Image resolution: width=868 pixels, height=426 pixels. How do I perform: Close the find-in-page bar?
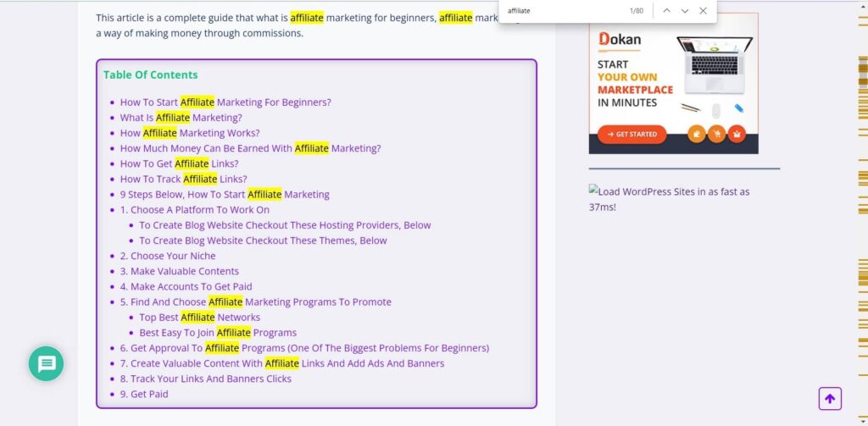click(x=703, y=11)
